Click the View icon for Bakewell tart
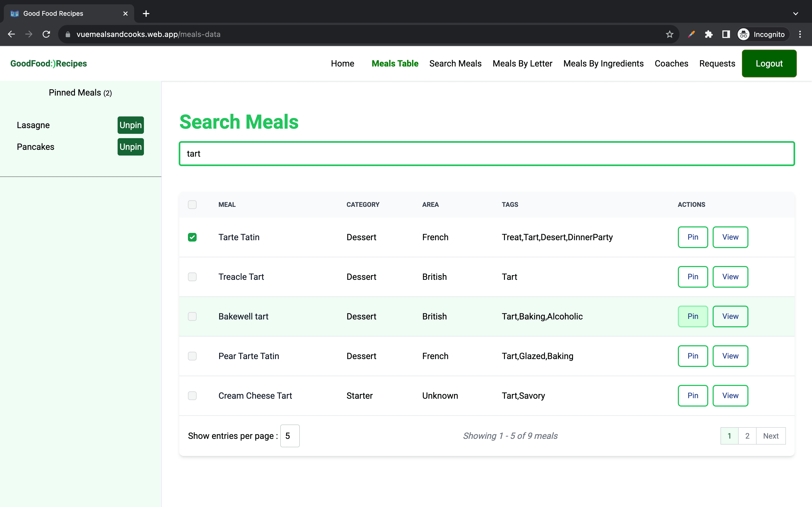Viewport: 812px width, 507px height. [x=730, y=316]
